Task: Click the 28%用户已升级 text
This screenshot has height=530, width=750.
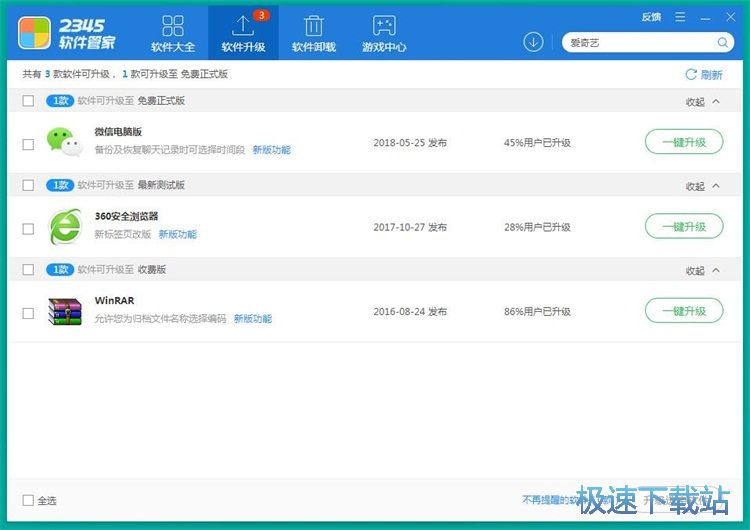Action: (537, 227)
